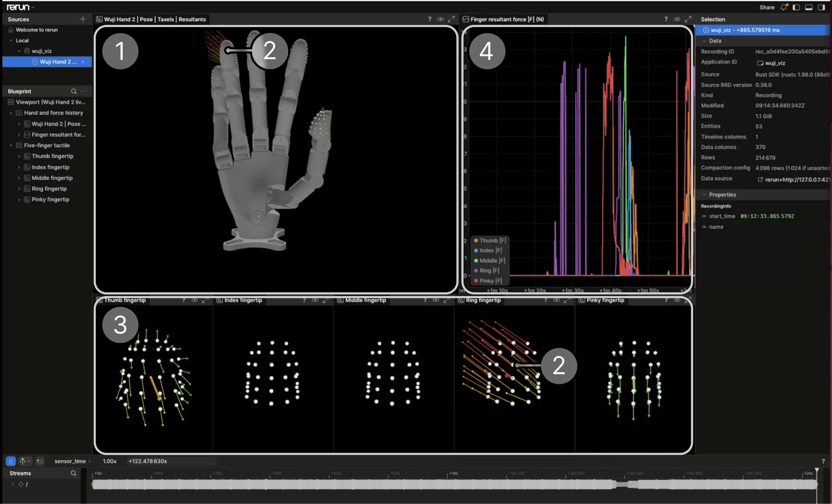Viewport: 832px width, 504px height.
Task: Maximize the Finger resultant force plot
Action: 688,19
